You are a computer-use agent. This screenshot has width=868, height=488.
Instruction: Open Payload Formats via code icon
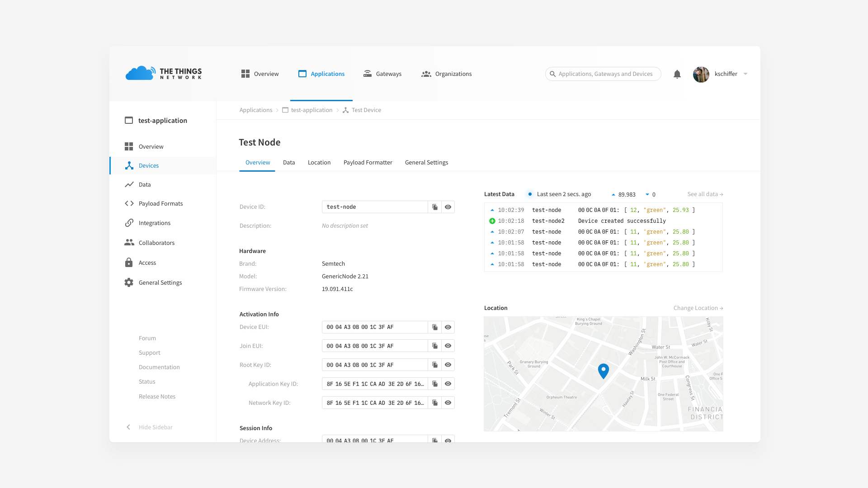pos(128,203)
